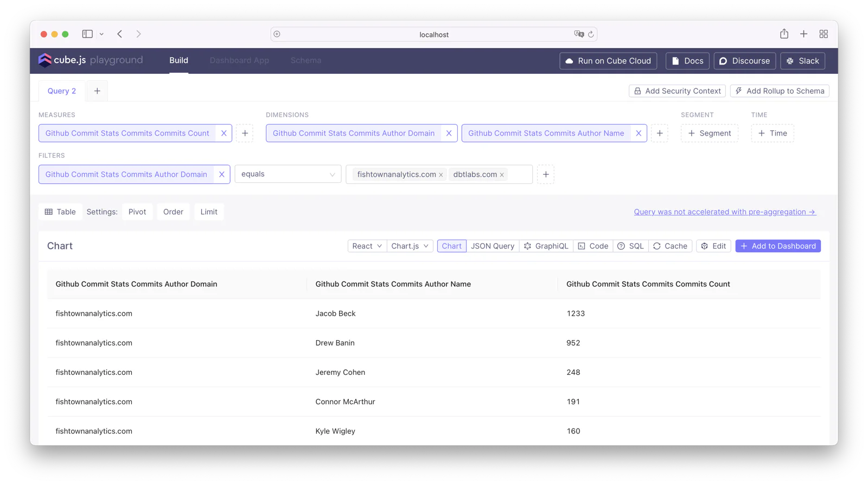Add another filter with plus button
The image size is (868, 485).
(x=546, y=175)
